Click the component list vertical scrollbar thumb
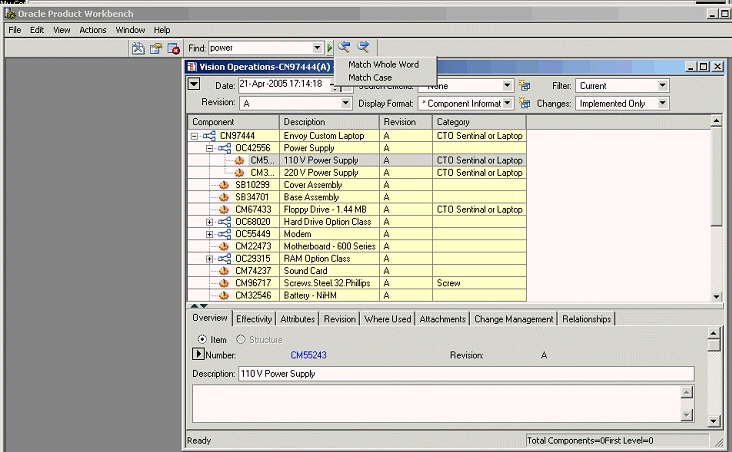The height and width of the screenshot is (452, 732). 717,177
